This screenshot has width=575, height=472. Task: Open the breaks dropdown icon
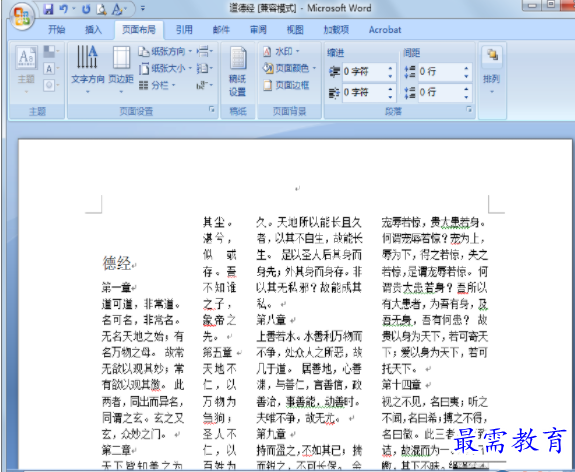point(205,51)
